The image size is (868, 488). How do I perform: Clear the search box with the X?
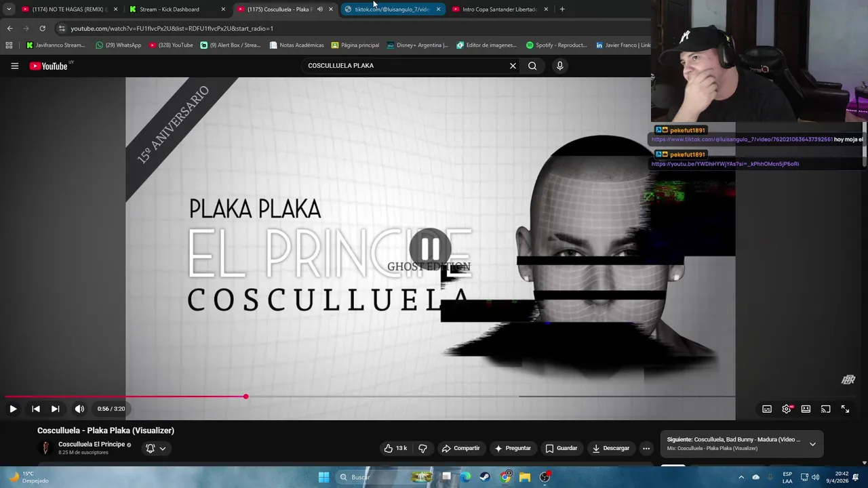[x=513, y=66]
